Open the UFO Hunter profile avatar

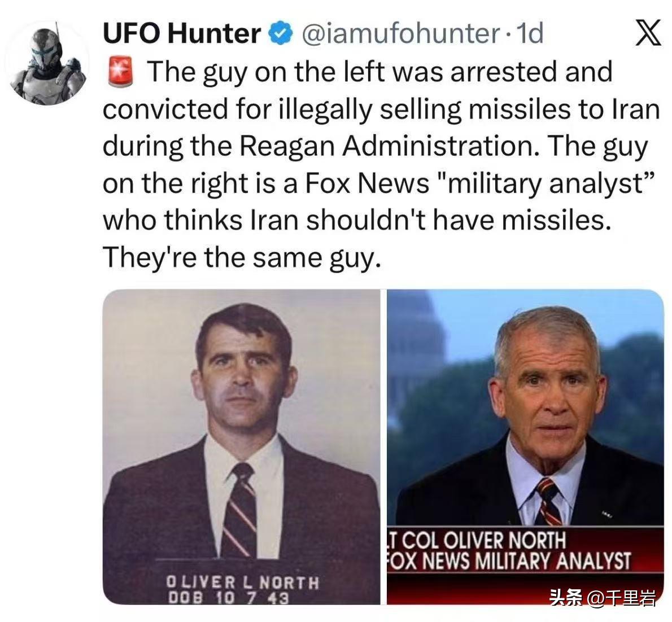(46, 64)
